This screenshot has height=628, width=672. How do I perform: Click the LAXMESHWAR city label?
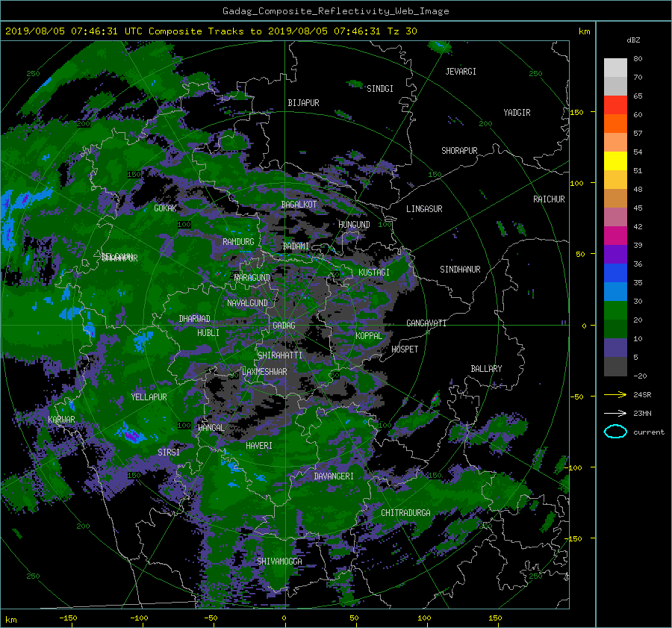point(264,372)
